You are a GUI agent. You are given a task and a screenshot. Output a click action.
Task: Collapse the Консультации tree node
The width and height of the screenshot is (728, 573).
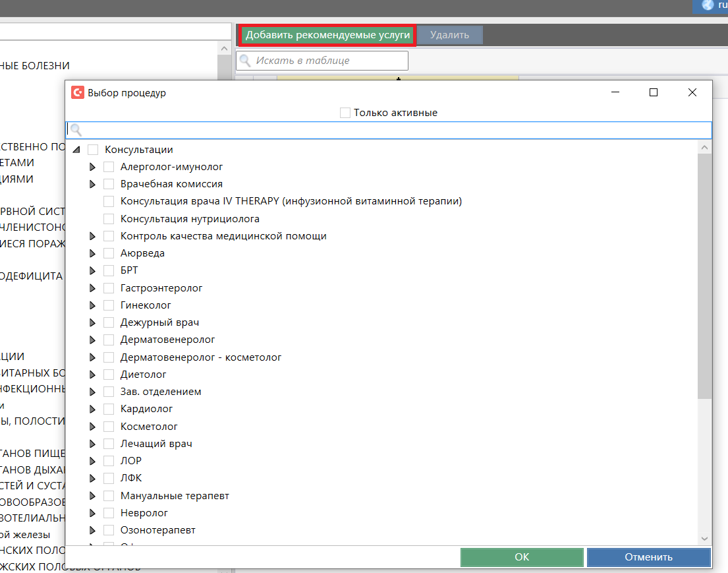[x=77, y=150]
